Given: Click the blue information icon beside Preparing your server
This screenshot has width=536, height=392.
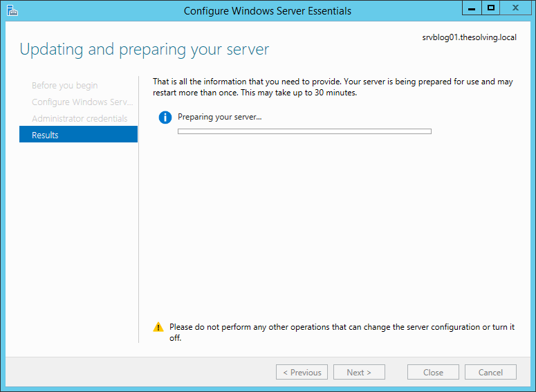Looking at the screenshot, I should [165, 118].
